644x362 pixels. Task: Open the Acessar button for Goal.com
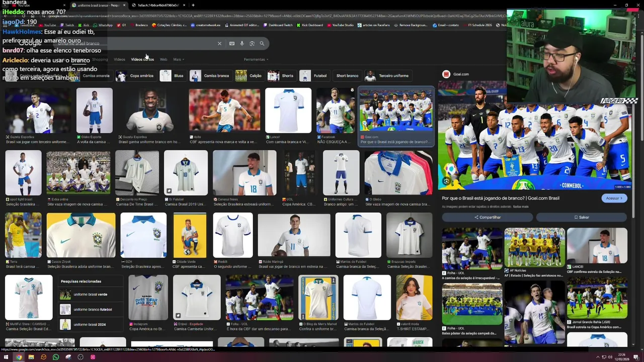click(x=614, y=198)
